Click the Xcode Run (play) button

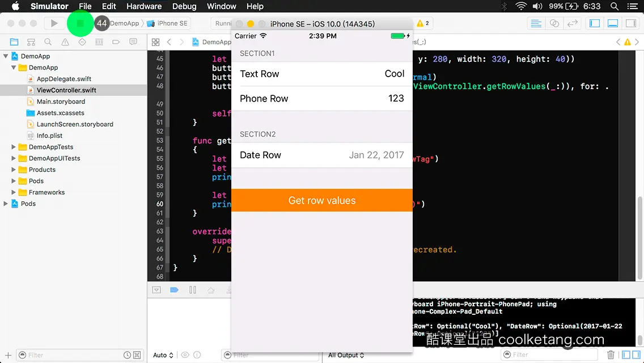coord(54,23)
